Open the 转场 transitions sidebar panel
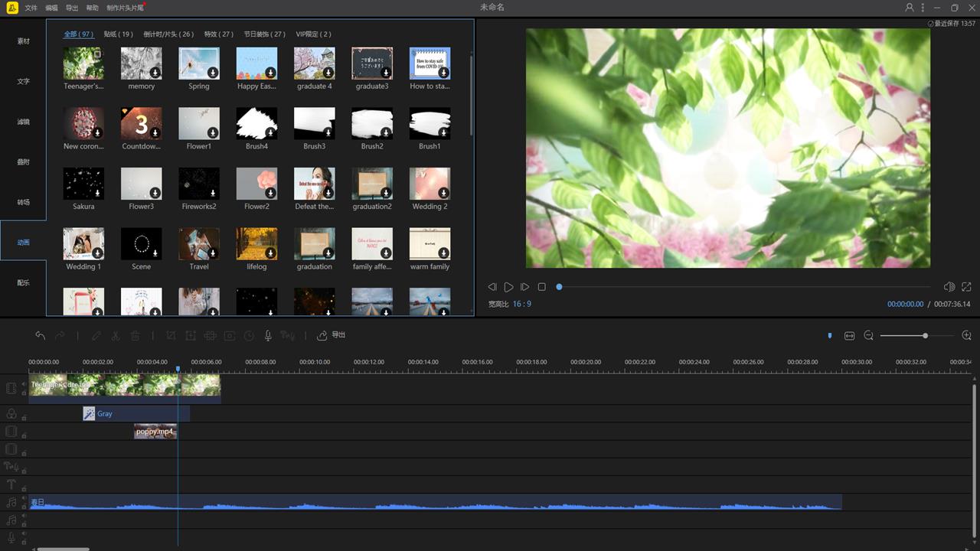The width and height of the screenshot is (980, 551). tap(23, 202)
